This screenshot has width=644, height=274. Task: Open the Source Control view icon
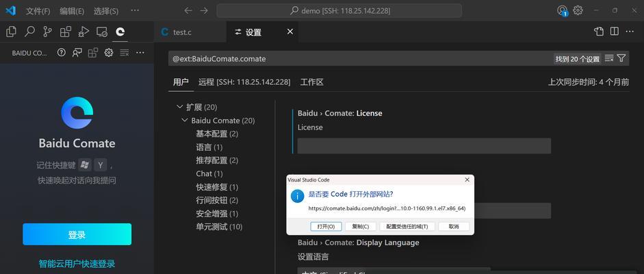pyautogui.click(x=48, y=32)
